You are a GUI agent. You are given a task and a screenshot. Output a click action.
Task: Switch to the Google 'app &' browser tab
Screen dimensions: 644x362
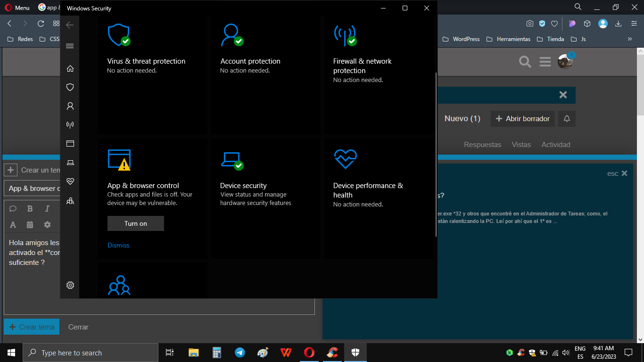click(49, 8)
